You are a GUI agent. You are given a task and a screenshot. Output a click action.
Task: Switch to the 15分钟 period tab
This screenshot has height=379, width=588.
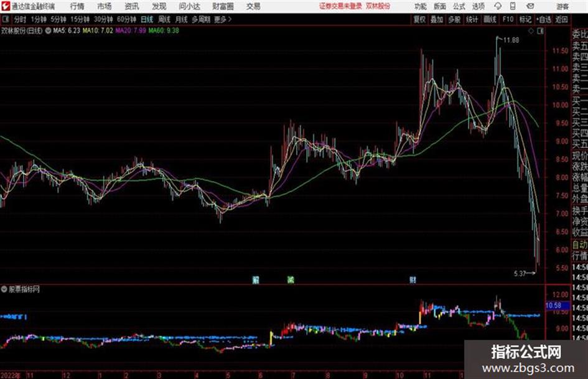click(x=80, y=19)
